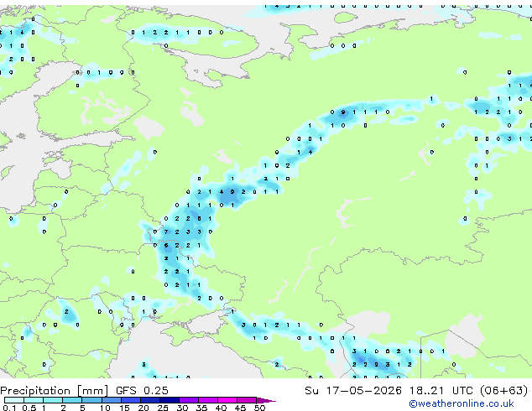This screenshot has width=532, height=411.
Task: Click the "(06+63)" forecast offset text
Action: [x=504, y=391]
